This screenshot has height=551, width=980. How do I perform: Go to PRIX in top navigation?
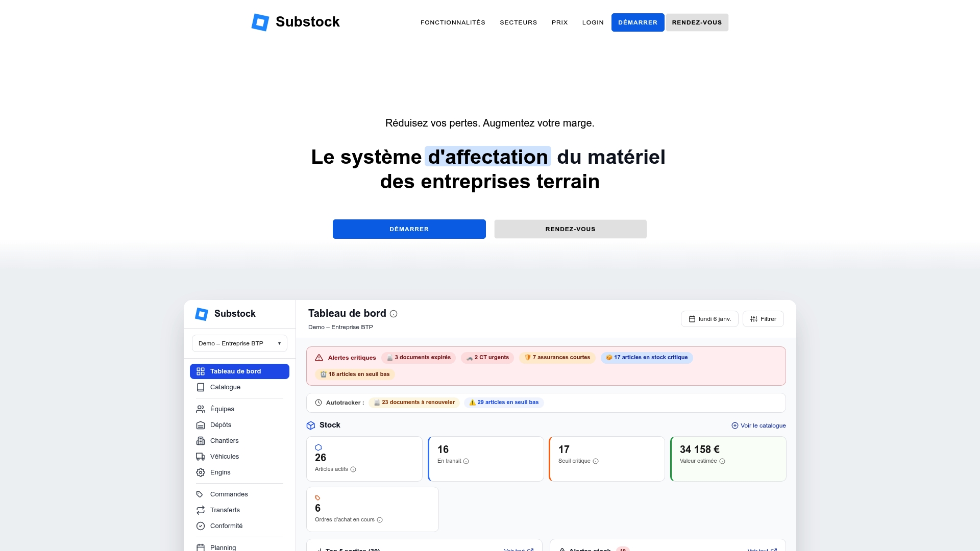[x=559, y=22]
